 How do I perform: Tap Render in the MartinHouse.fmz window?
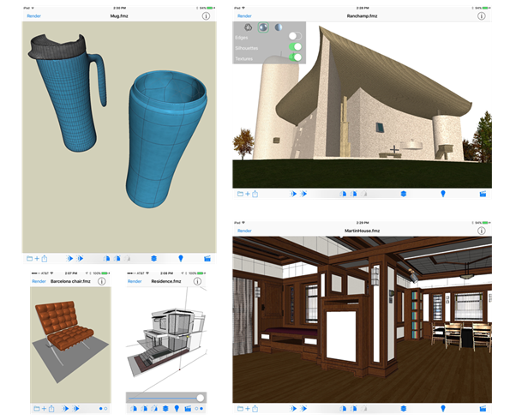coord(244,231)
